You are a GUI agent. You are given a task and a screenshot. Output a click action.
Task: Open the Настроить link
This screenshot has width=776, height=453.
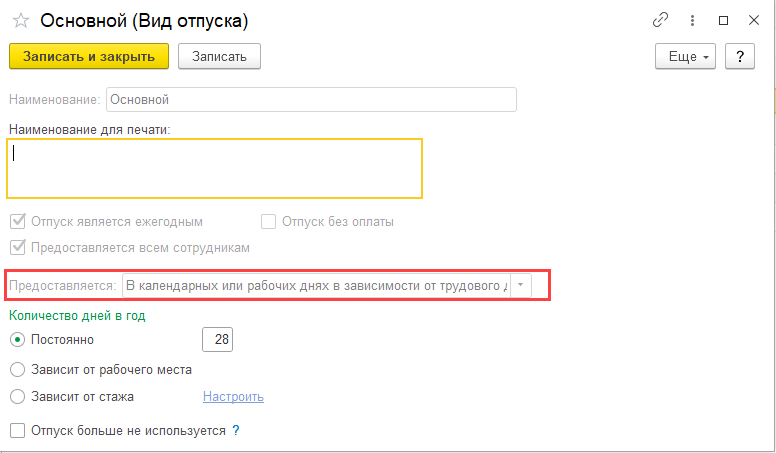[x=233, y=396]
